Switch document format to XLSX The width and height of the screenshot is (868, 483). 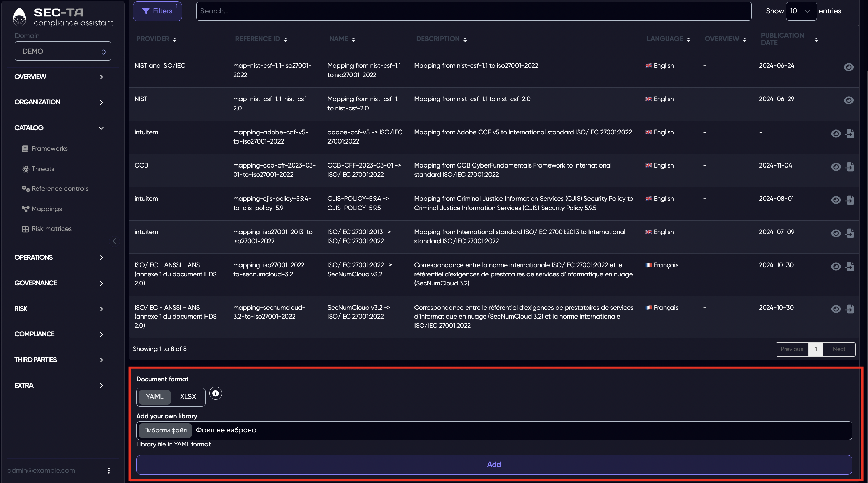coord(188,397)
